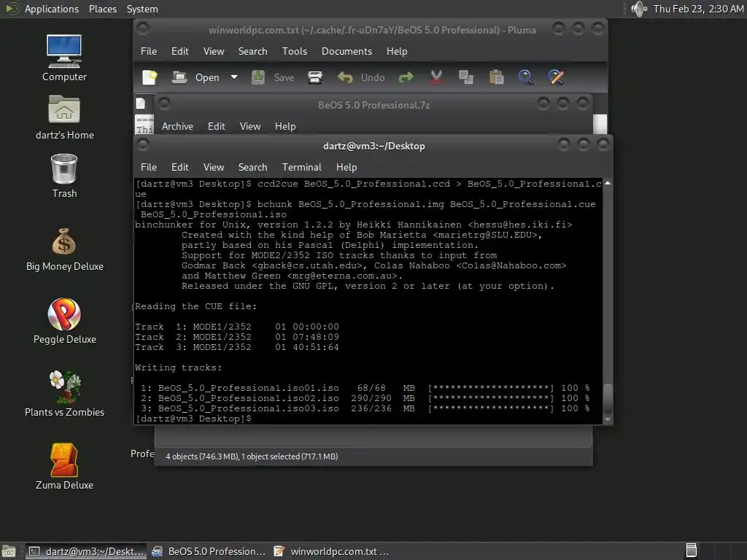The image size is (747, 560).
Task: Click the Print icon in Pluma toolbar
Action: coord(315,77)
